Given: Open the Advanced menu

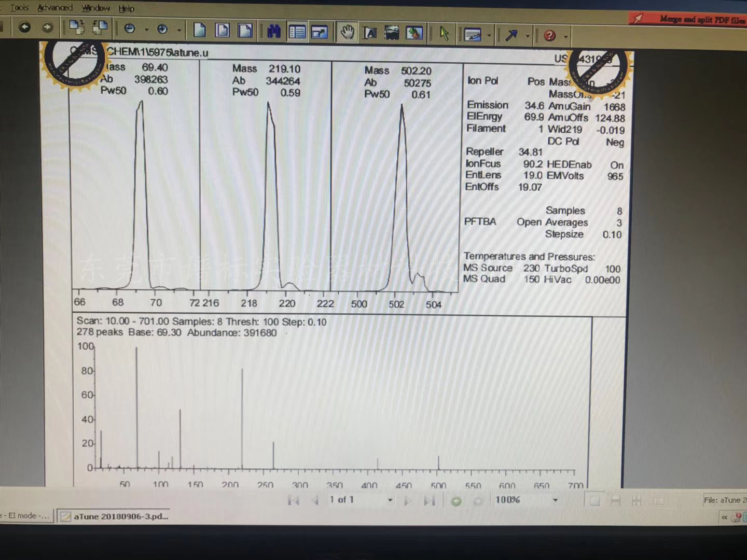Looking at the screenshot, I should click(54, 8).
